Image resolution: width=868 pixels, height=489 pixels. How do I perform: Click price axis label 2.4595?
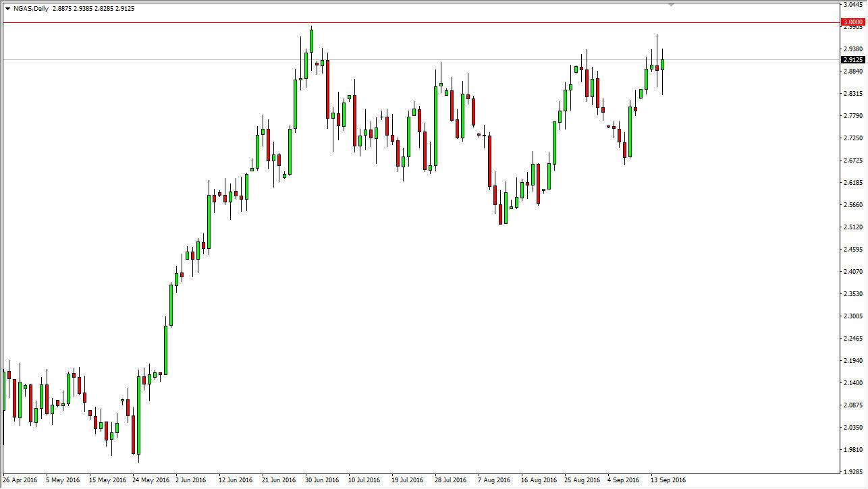[x=854, y=250]
